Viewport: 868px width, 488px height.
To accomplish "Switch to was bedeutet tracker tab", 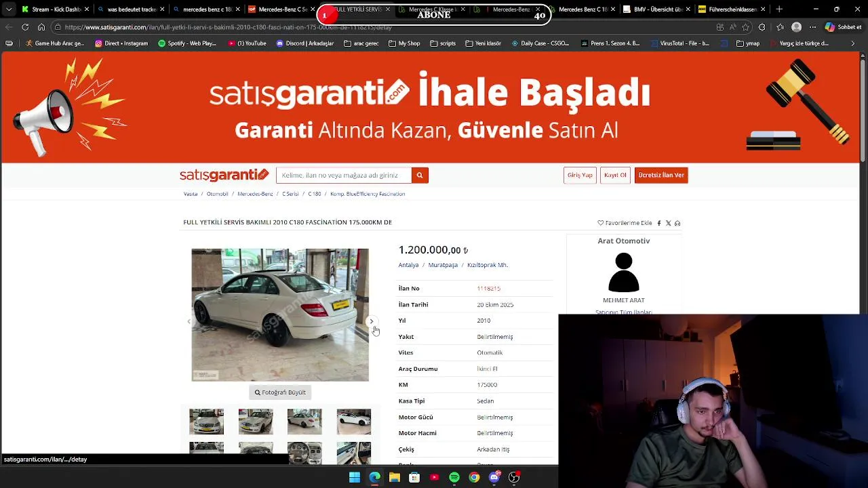I will tap(131, 9).
